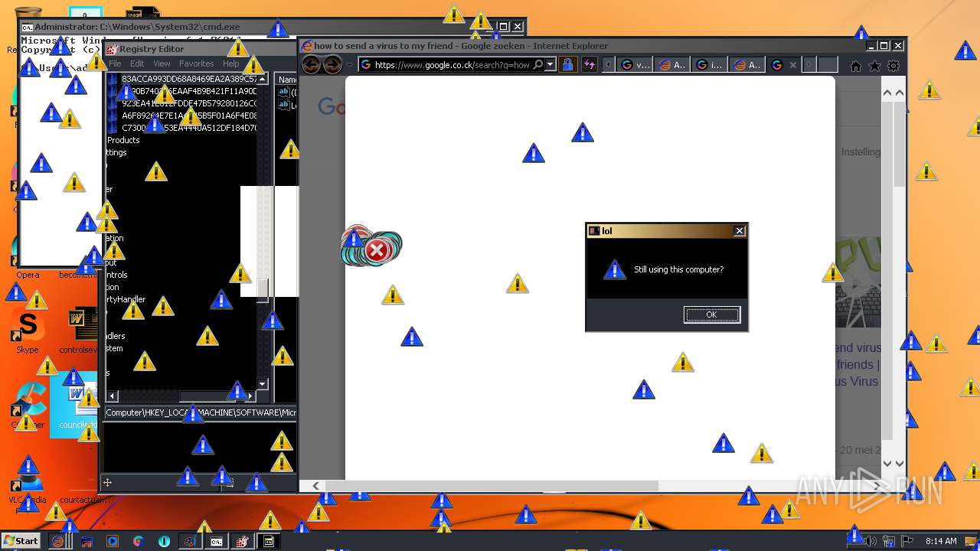Viewport: 980px width, 551px height.
Task: Click the round cyan taskbar icon
Action: 165,541
